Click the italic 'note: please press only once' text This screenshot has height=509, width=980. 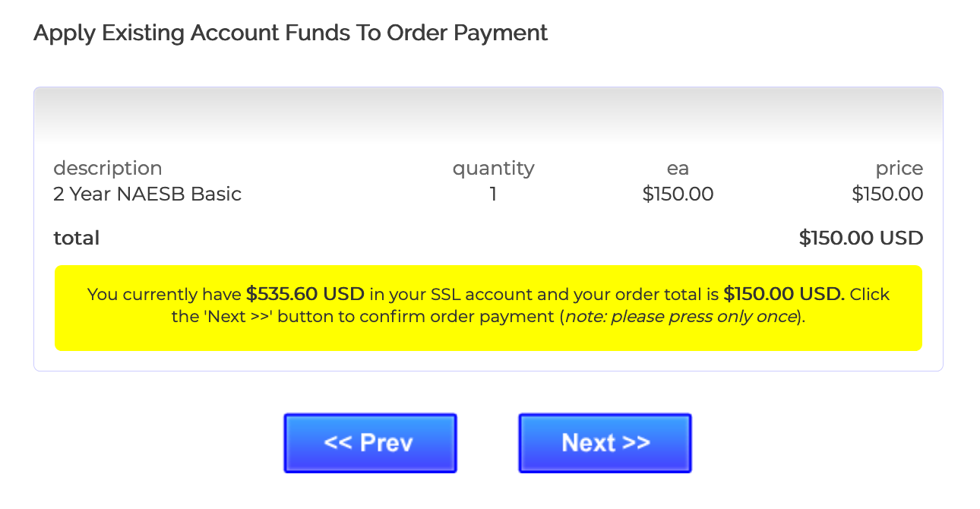(x=680, y=316)
